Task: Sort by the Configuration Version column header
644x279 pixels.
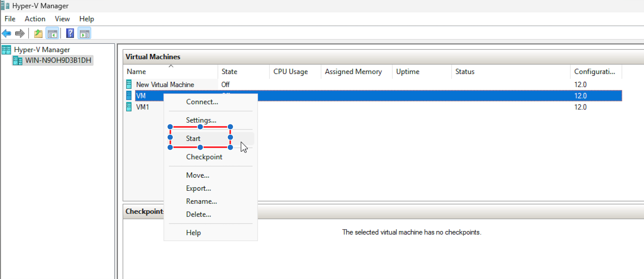Action: (596, 72)
